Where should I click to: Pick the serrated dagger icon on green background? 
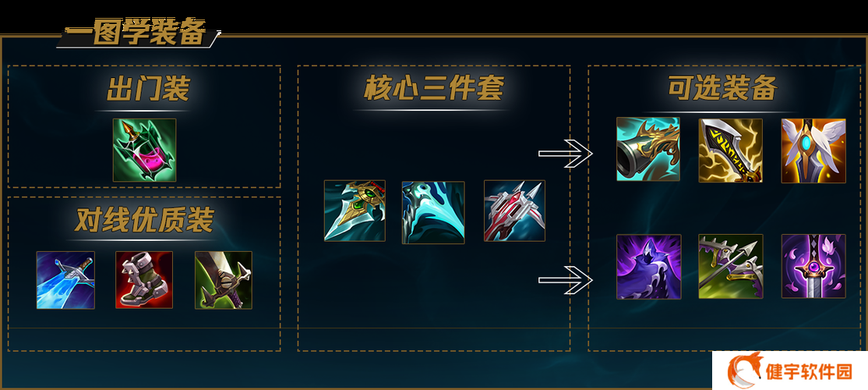tap(223, 280)
